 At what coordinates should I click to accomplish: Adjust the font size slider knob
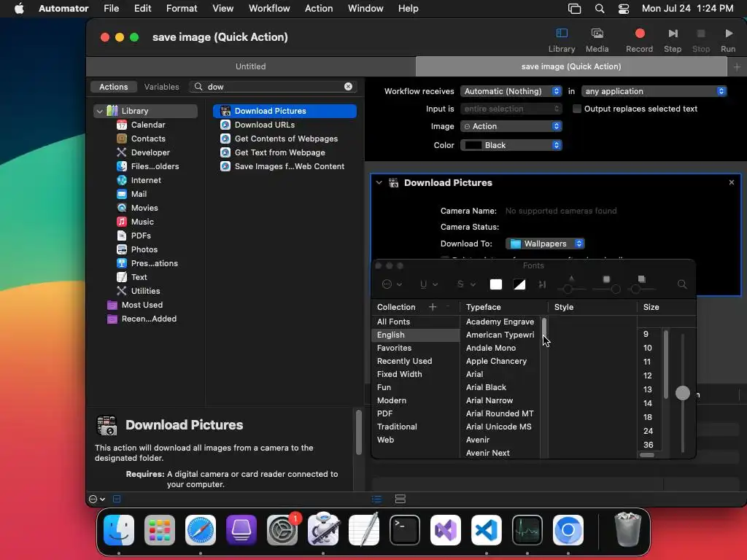tap(683, 393)
